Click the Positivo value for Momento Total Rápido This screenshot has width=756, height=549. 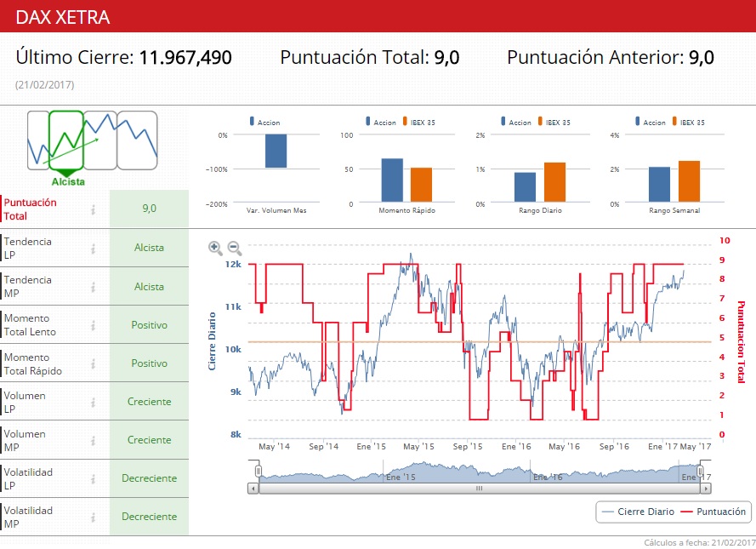coord(149,363)
